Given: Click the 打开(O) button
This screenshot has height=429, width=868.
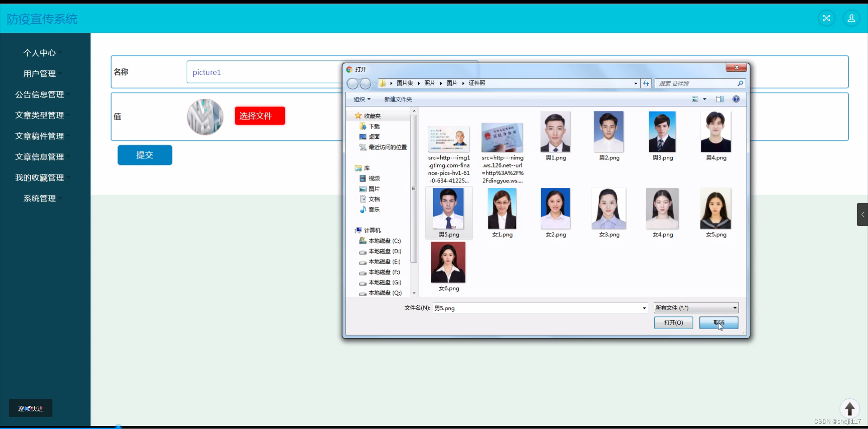Looking at the screenshot, I should coord(673,322).
